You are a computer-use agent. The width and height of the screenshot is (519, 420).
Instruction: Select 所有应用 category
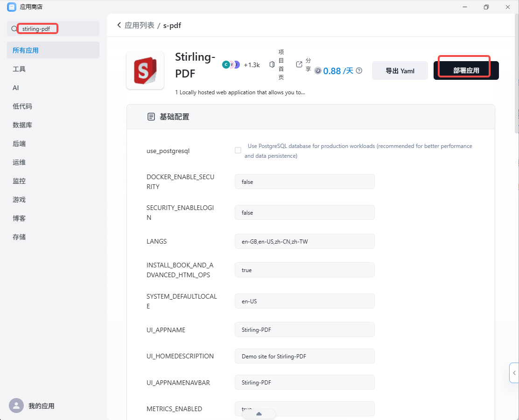53,50
